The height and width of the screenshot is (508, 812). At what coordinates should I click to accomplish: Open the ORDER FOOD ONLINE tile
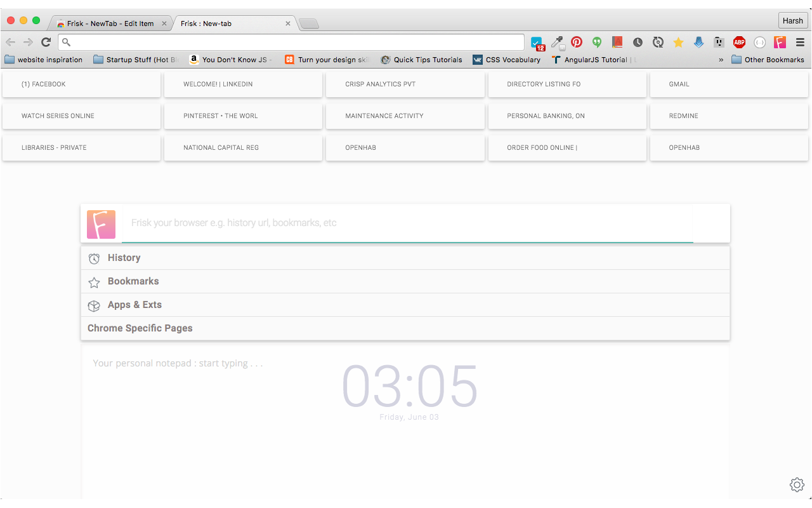coord(567,148)
